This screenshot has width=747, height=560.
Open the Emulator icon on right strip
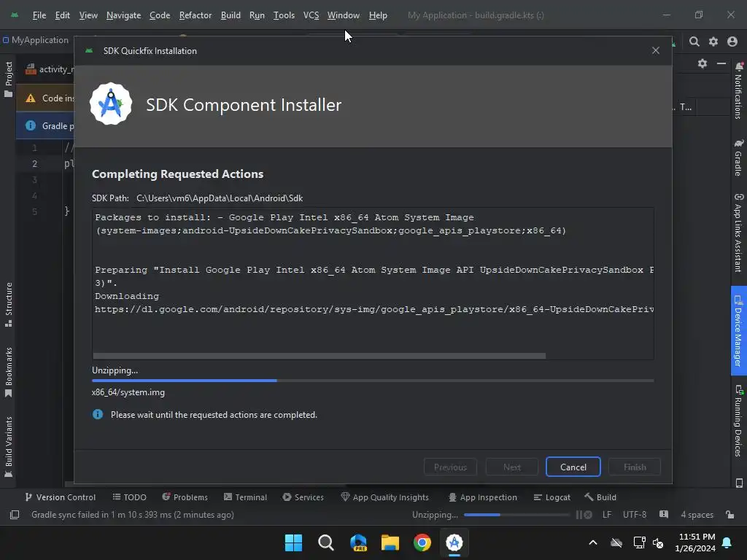(x=739, y=483)
